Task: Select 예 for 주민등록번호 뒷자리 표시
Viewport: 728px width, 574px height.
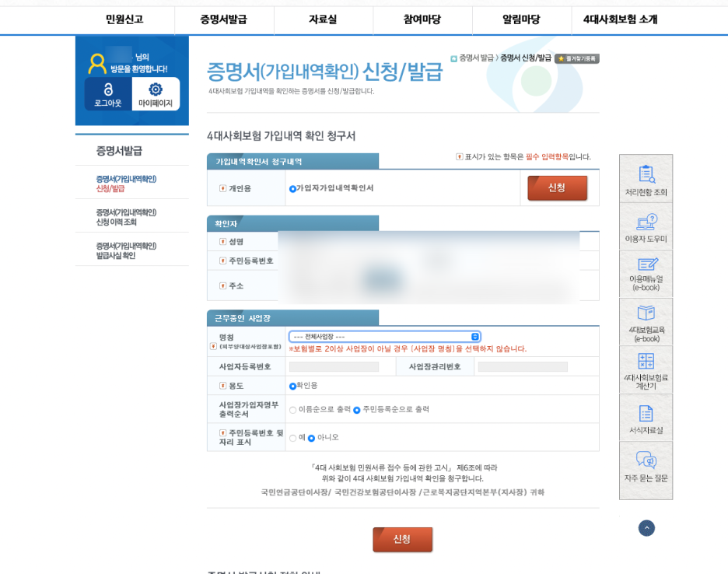Action: (293, 438)
